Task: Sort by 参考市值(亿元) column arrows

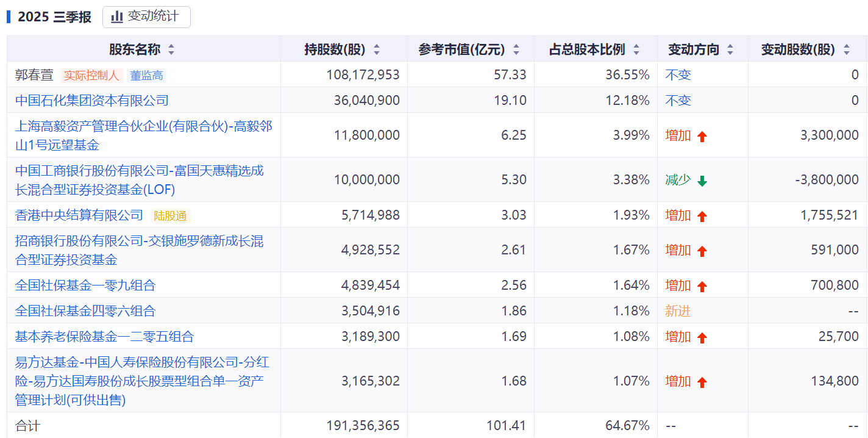Action: (516, 50)
